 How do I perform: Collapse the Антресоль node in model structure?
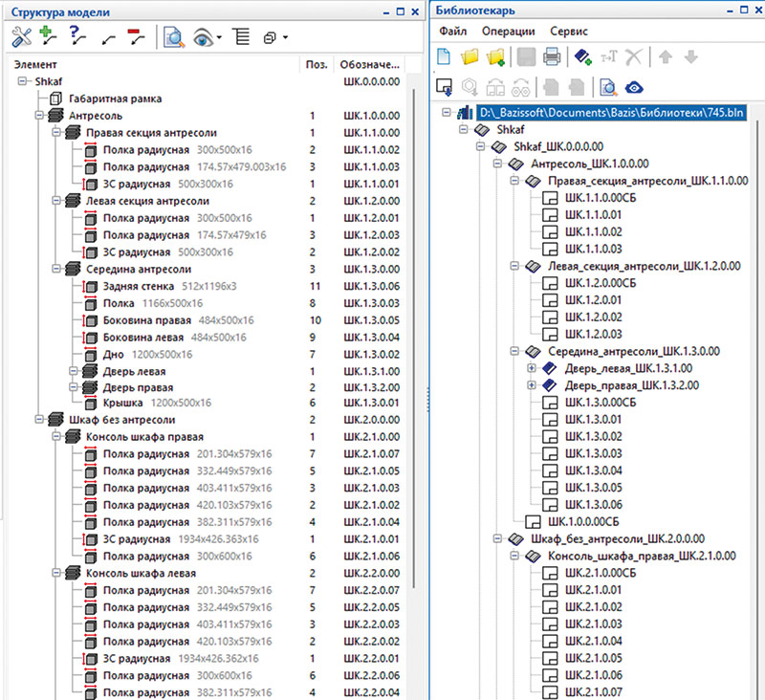(39, 116)
